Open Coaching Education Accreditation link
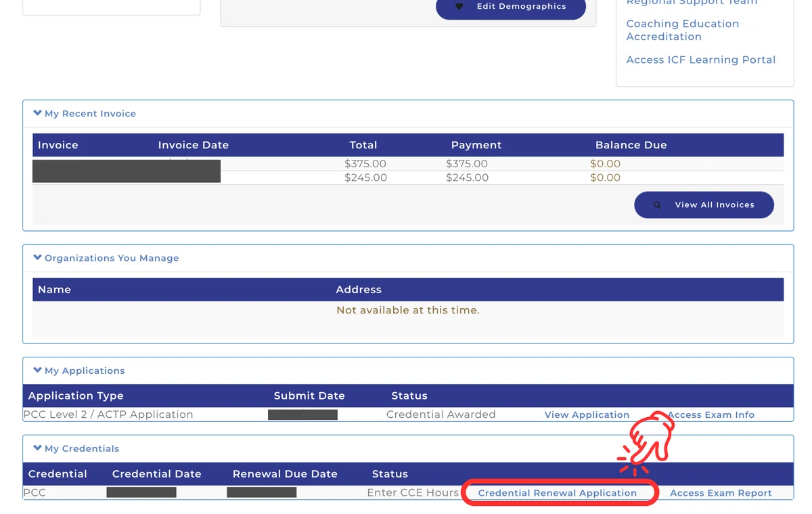The height and width of the screenshot is (514, 812). (682, 30)
